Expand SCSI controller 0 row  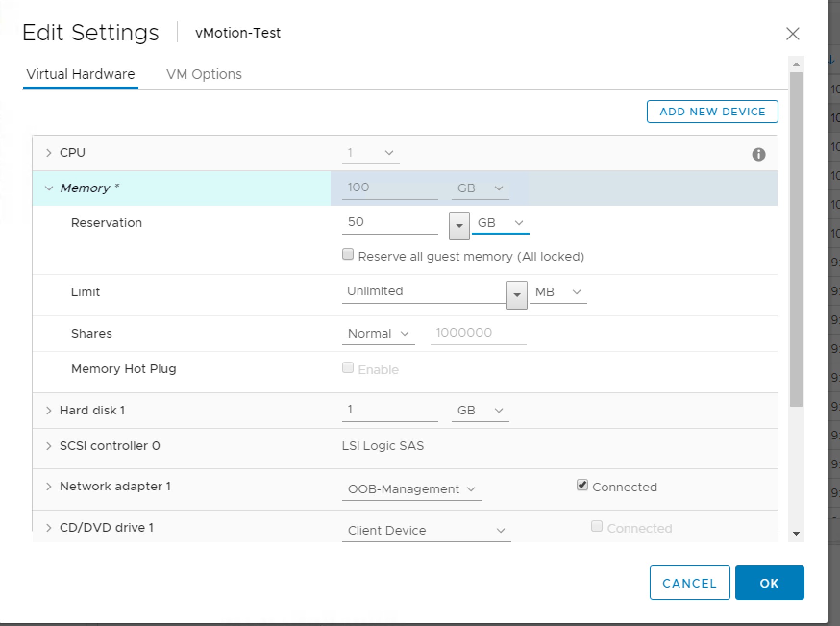pyautogui.click(x=49, y=446)
